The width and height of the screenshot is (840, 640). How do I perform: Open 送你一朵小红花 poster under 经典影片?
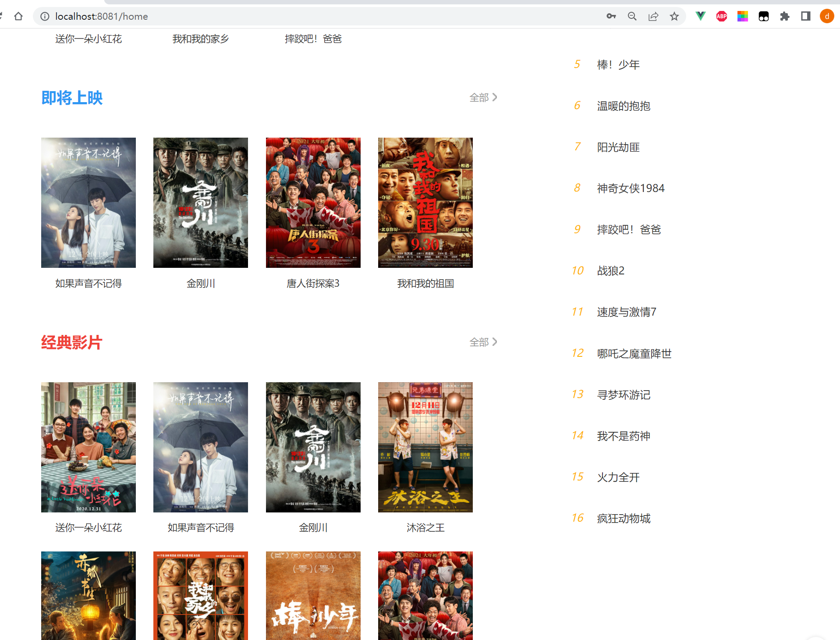tap(89, 447)
